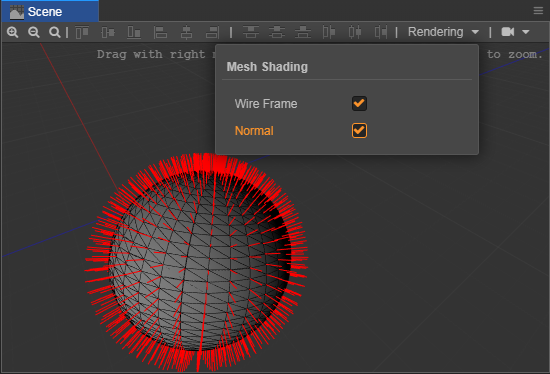The width and height of the screenshot is (550, 374).
Task: Click the Normal label text
Action: 254,131
